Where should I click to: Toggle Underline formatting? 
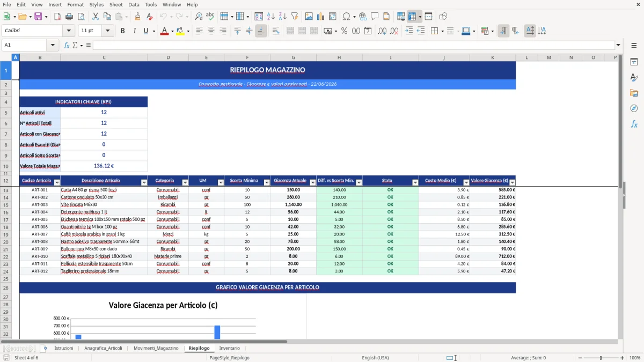click(x=145, y=31)
